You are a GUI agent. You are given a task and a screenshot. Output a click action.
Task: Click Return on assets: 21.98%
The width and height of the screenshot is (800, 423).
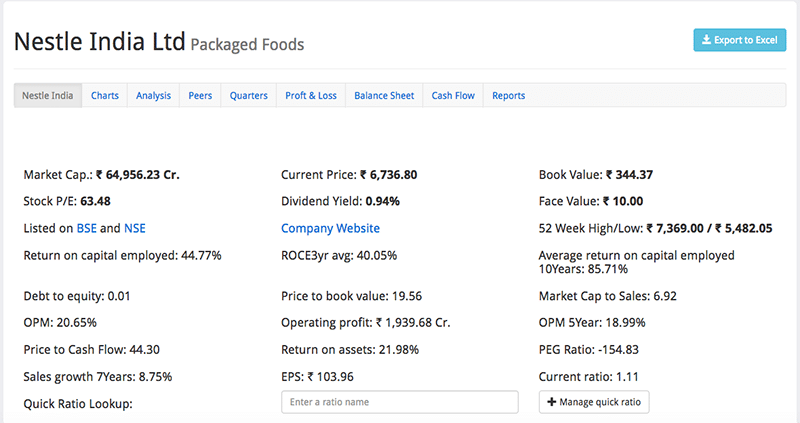pyautogui.click(x=350, y=350)
